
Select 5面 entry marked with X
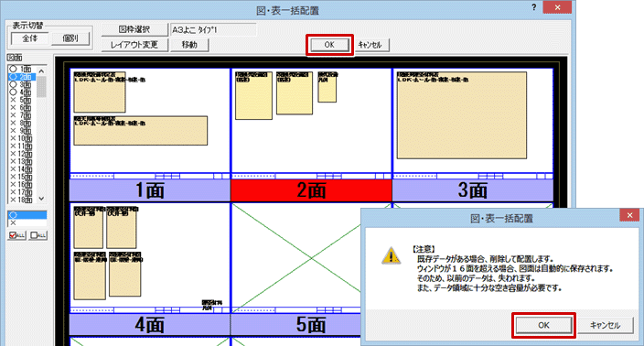click(22, 100)
